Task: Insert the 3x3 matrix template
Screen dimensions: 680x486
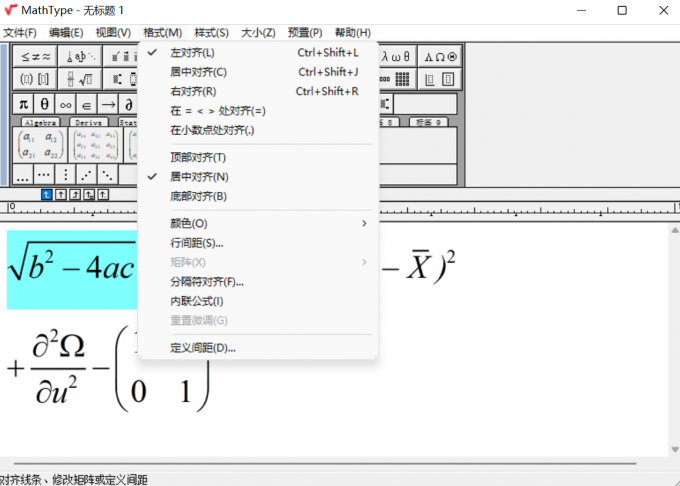Action: click(x=95, y=145)
